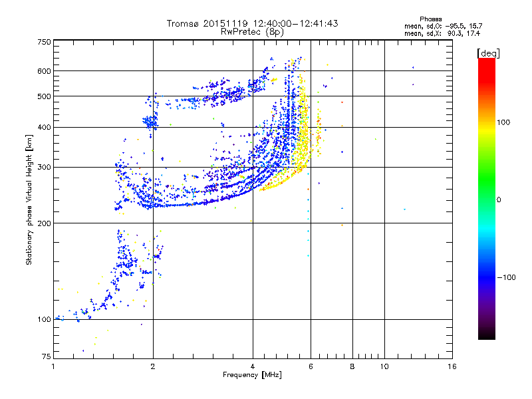
Task: Click the x-axis tick label '10'
Action: click(x=384, y=366)
